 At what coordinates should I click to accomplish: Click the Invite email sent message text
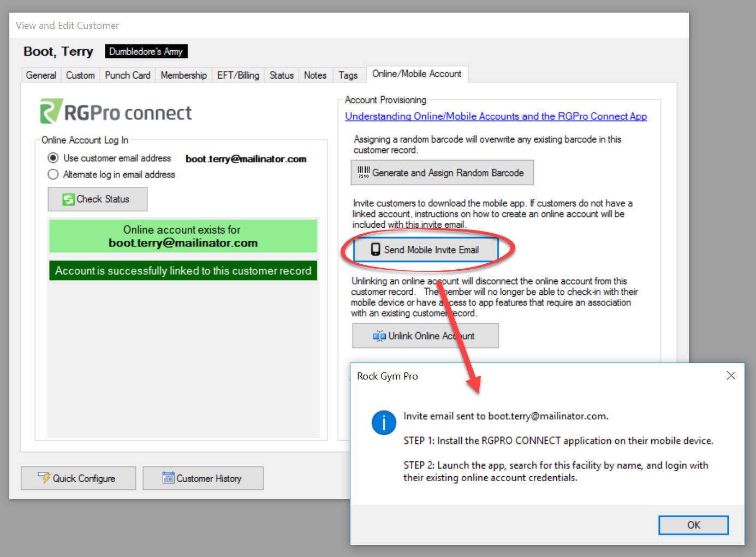click(x=505, y=416)
